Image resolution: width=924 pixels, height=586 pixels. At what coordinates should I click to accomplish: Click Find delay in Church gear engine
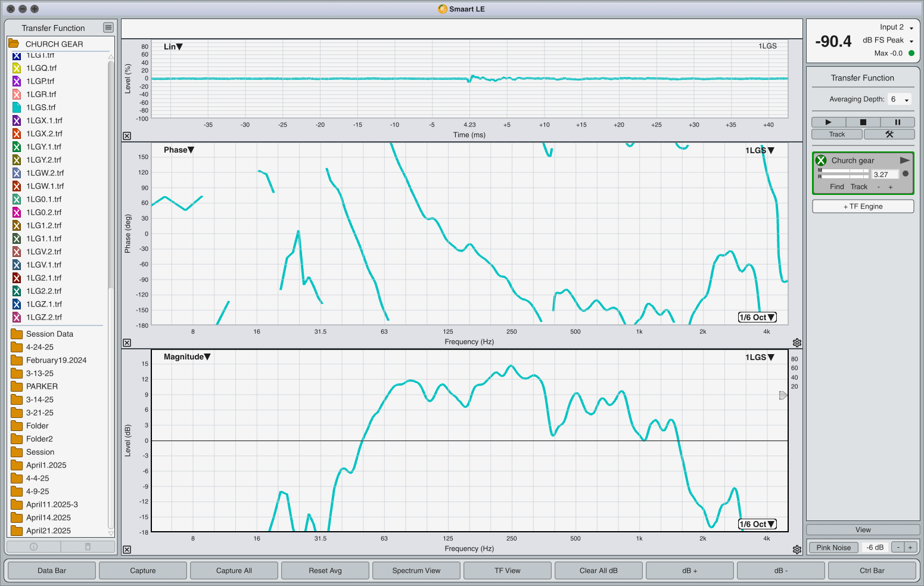pos(837,187)
